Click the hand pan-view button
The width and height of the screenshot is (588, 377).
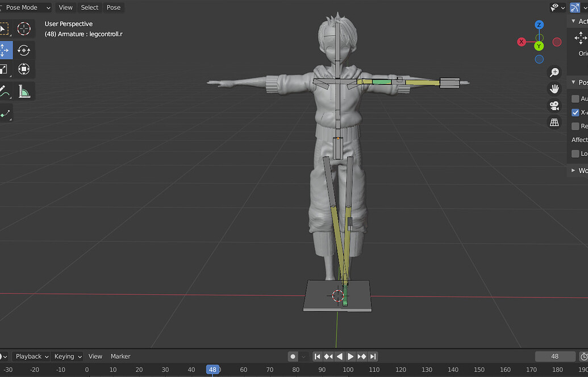[x=554, y=89]
